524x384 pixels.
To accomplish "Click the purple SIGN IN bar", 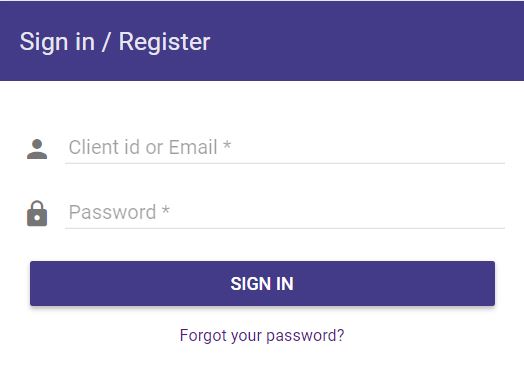I will 262,283.
